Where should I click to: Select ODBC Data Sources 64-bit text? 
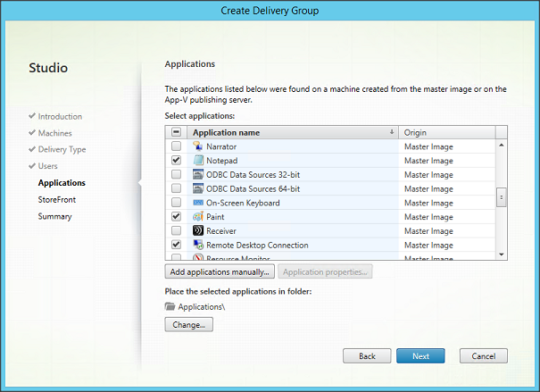[x=253, y=188]
